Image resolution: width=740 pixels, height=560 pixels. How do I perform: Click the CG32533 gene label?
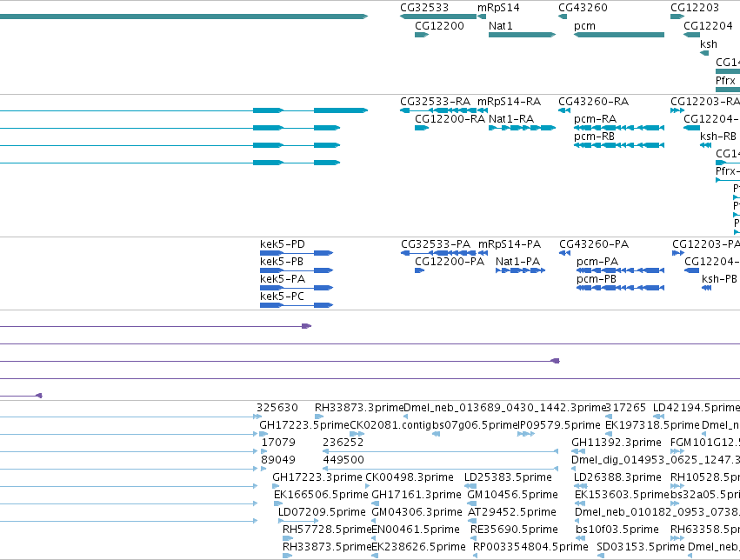pos(424,8)
